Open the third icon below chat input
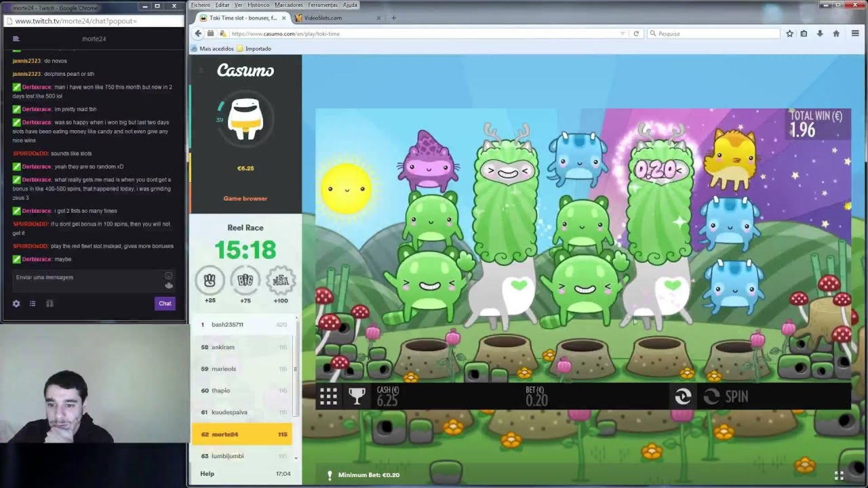Viewport: 868px width, 488px height. [50, 304]
